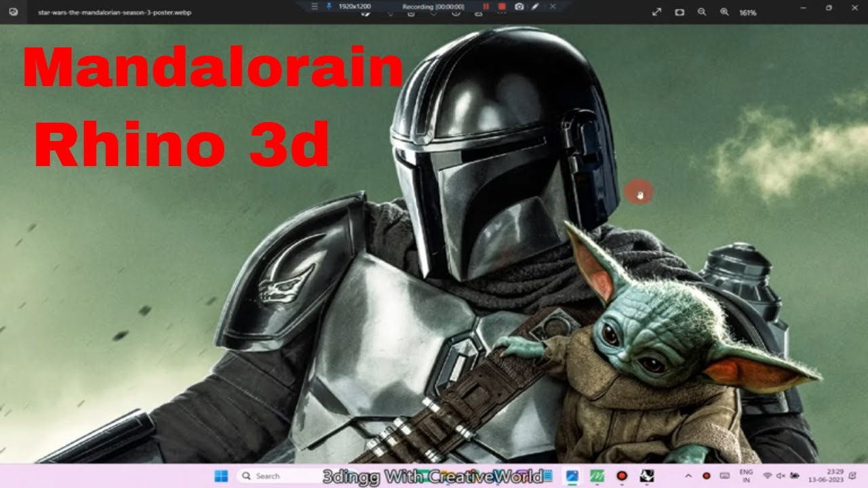The width and height of the screenshot is (868, 488).
Task: Enter full screen with the diagonal arrows icon
Action: pos(656,12)
